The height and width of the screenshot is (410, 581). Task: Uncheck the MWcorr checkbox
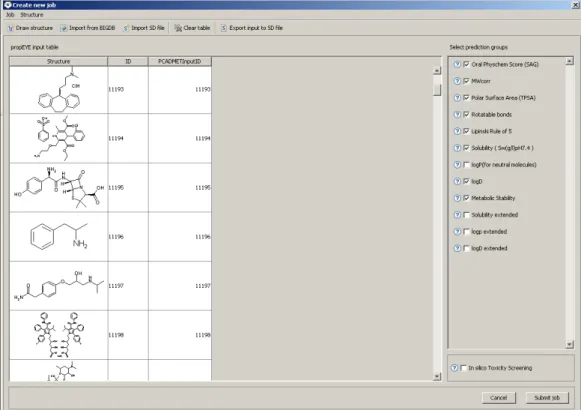(467, 81)
